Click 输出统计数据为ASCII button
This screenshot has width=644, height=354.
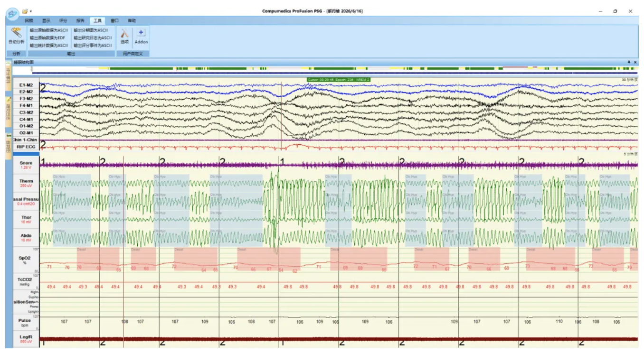pos(49,45)
